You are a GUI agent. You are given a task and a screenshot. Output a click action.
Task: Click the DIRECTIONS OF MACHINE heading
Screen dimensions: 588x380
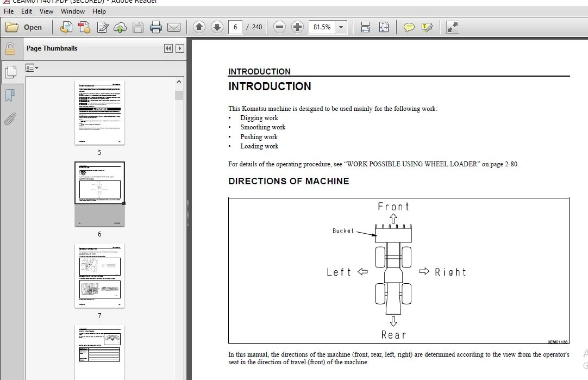coord(289,181)
